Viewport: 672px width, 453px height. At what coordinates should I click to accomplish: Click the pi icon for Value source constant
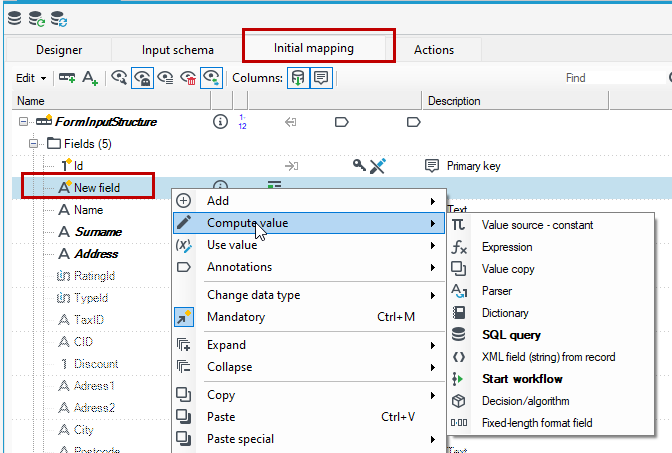coord(458,225)
